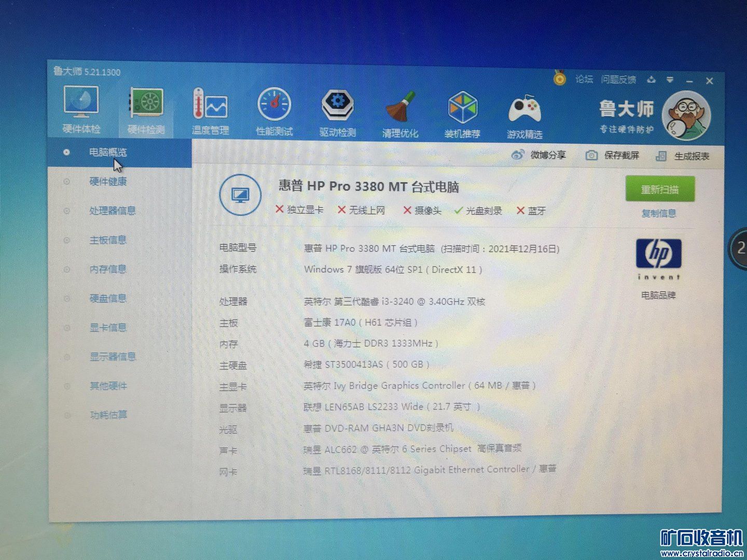Open 处理器信息 in the sidebar
The image size is (747, 560).
113,211
